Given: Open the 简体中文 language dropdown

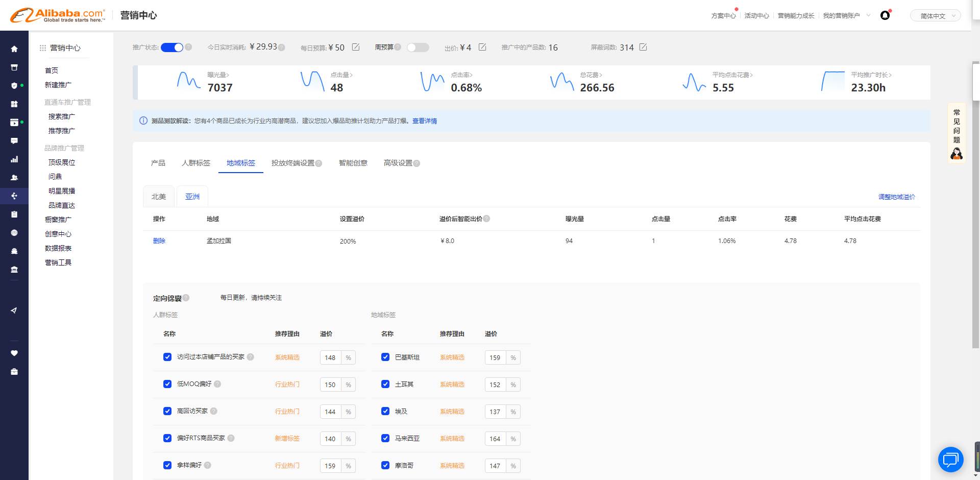Looking at the screenshot, I should (x=936, y=16).
